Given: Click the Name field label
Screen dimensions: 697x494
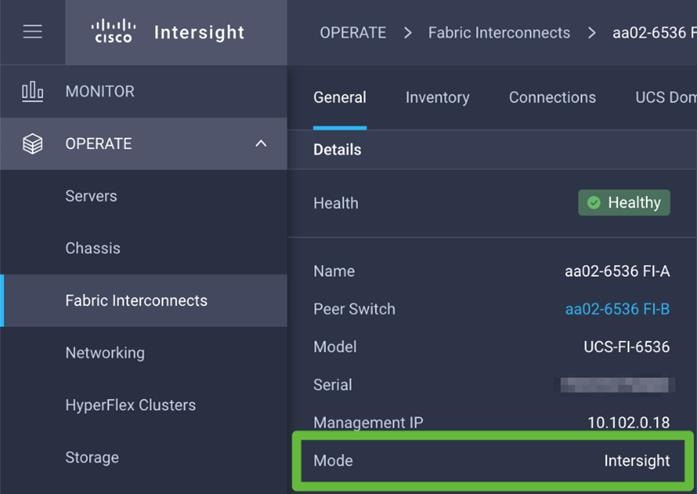Looking at the screenshot, I should [334, 271].
